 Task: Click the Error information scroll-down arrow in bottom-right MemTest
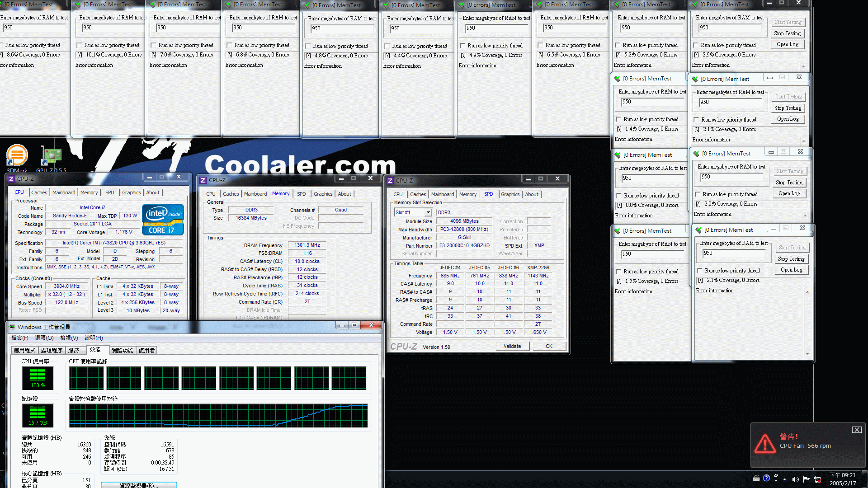coord(807,354)
